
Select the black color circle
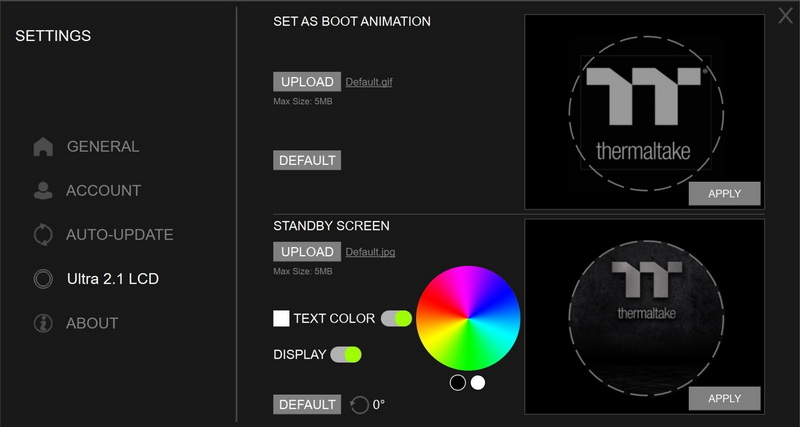pyautogui.click(x=458, y=383)
